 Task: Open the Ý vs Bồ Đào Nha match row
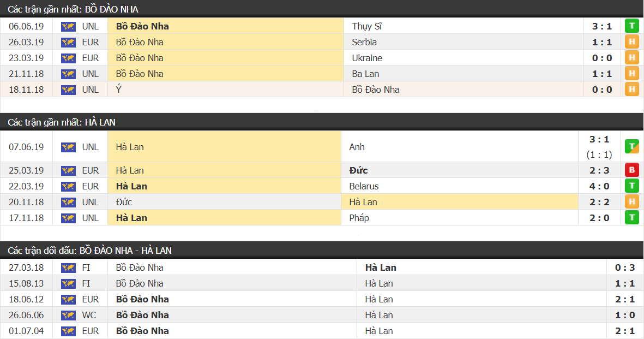click(x=322, y=90)
